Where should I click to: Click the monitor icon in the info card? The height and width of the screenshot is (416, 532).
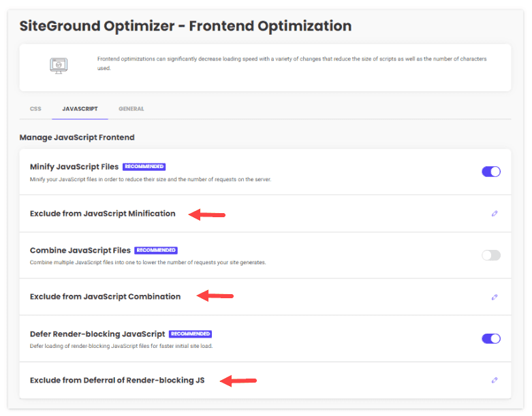(x=59, y=66)
